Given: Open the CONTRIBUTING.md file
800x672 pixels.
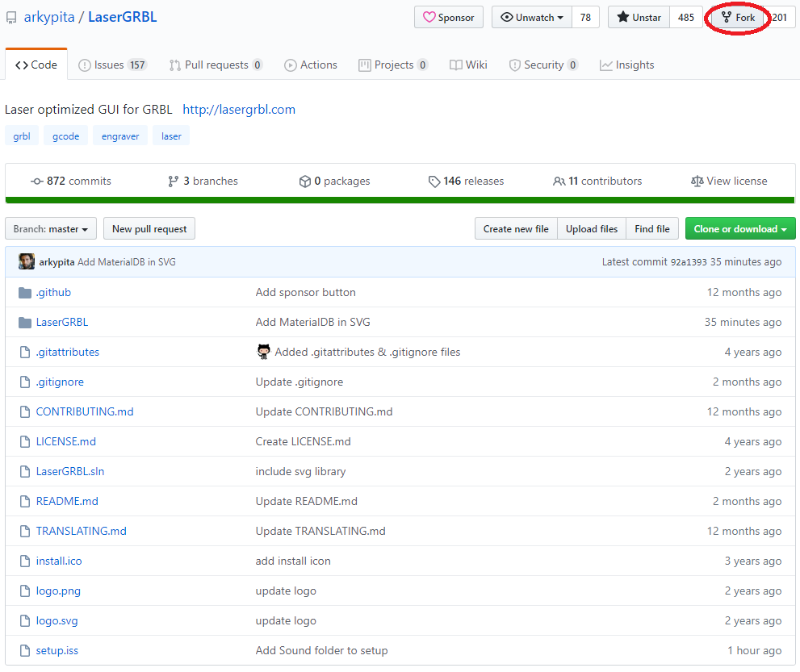Looking at the screenshot, I should 85,412.
